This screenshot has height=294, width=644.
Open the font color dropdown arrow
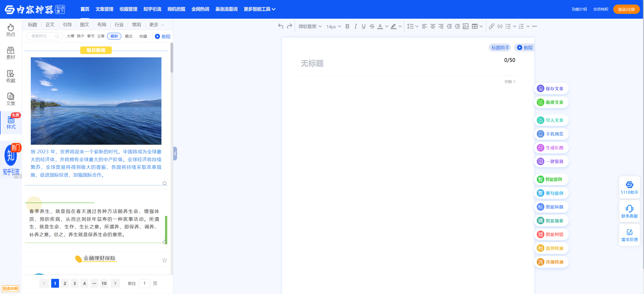coord(386,26)
